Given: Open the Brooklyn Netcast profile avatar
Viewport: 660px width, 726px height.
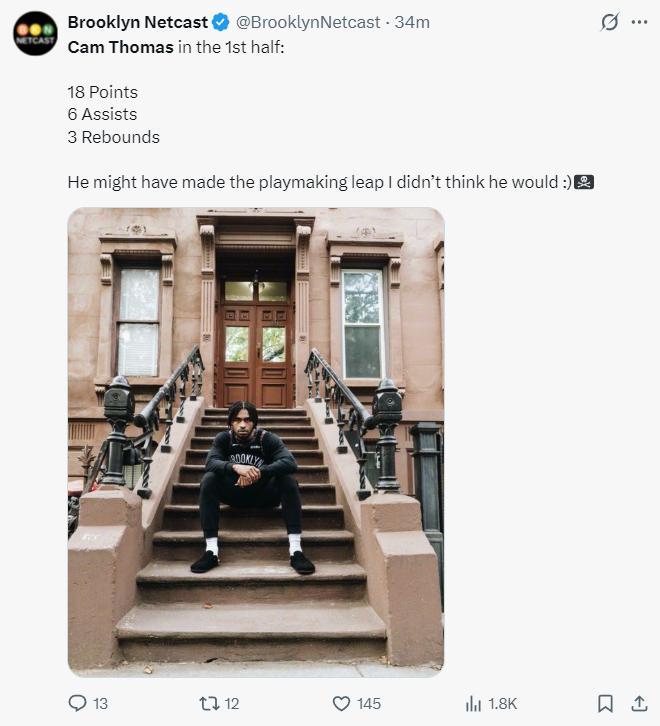Looking at the screenshot, I should [x=35, y=33].
